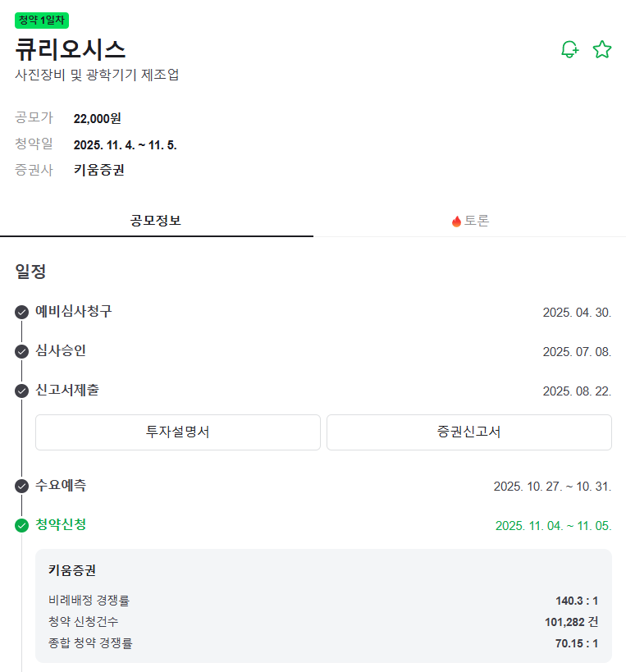Select the green 청약신청 schedule label
The width and height of the screenshot is (626, 672).
coord(61,525)
